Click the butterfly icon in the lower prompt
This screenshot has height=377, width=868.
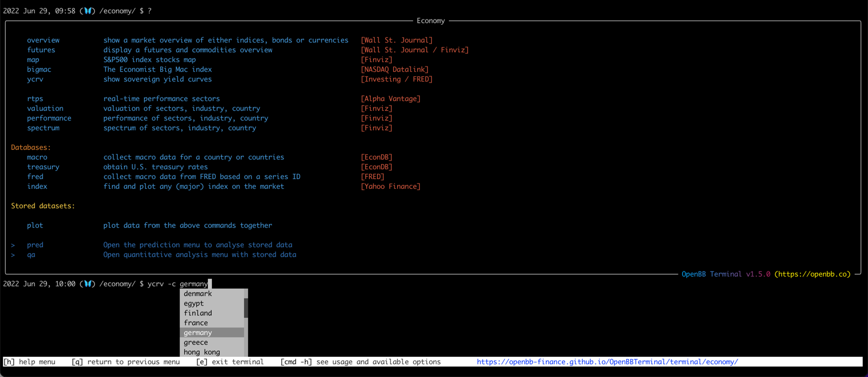(88, 284)
